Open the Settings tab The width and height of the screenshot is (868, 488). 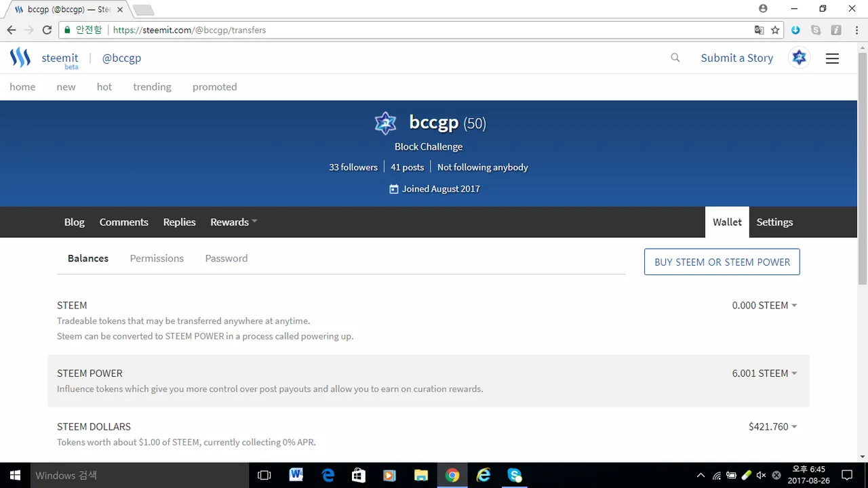(x=774, y=222)
